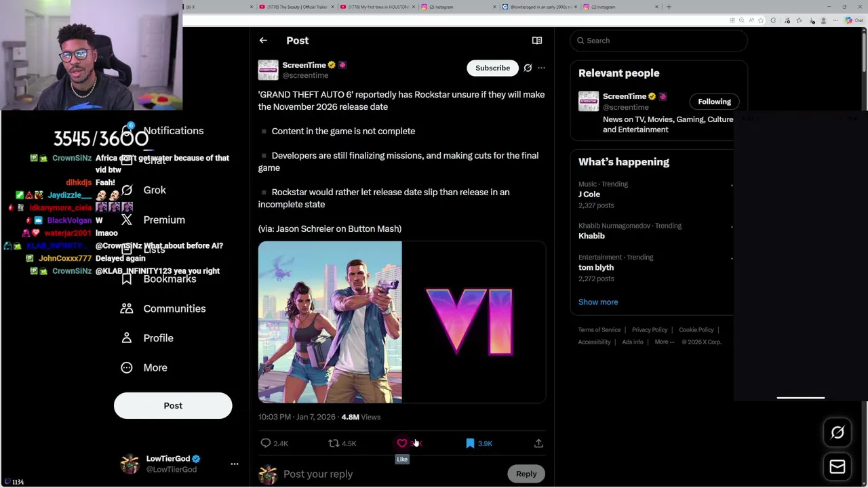Click the search magnifier icon
The height and width of the screenshot is (488, 868).
click(x=580, y=41)
